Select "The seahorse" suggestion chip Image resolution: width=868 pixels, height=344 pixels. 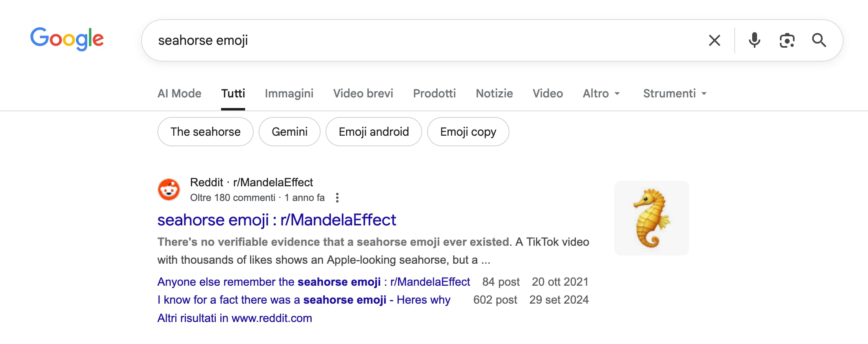click(x=205, y=132)
